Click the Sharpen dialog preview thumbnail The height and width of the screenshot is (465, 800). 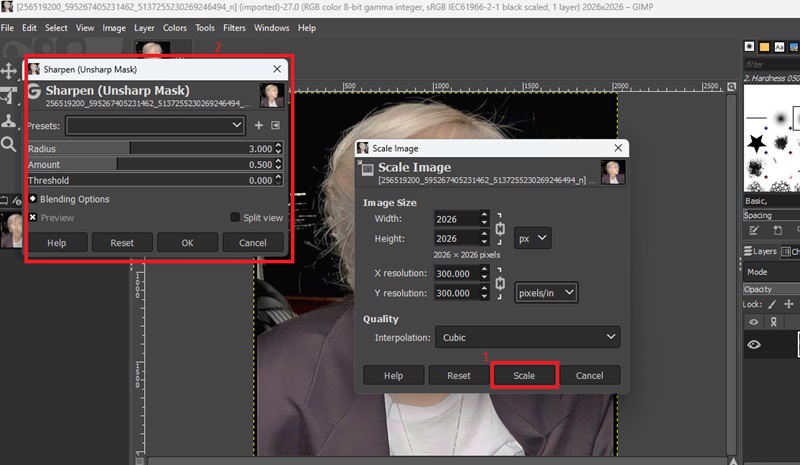point(272,95)
